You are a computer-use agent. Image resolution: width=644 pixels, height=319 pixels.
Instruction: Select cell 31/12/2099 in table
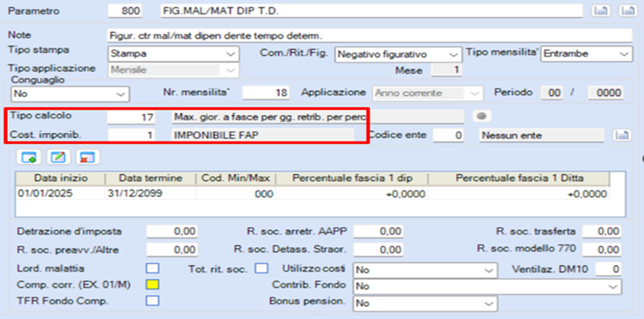[x=151, y=193]
